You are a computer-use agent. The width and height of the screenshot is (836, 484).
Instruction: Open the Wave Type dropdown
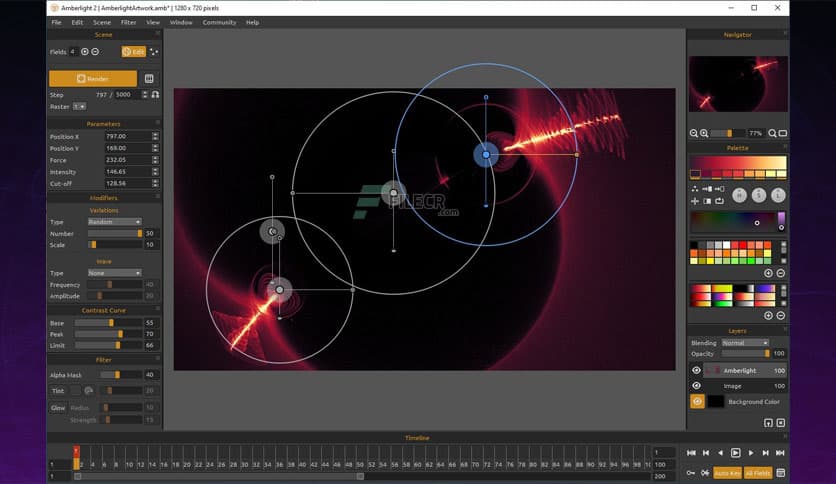pos(114,273)
